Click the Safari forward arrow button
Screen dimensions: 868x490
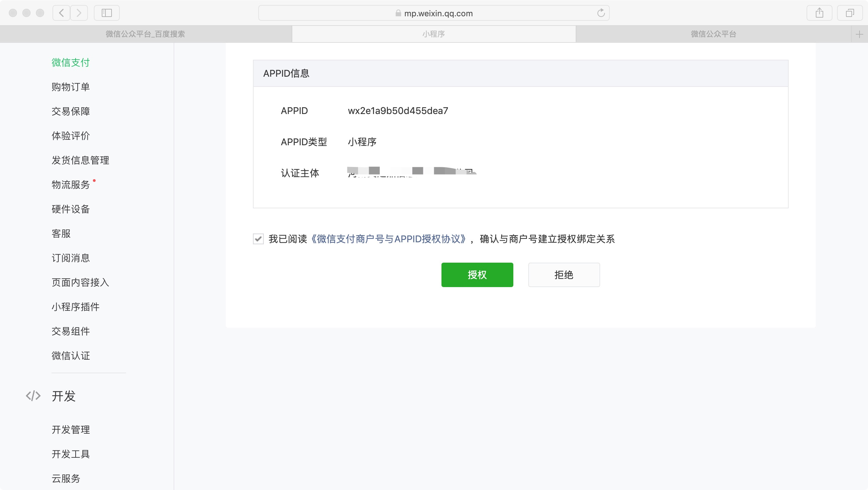[x=79, y=13]
